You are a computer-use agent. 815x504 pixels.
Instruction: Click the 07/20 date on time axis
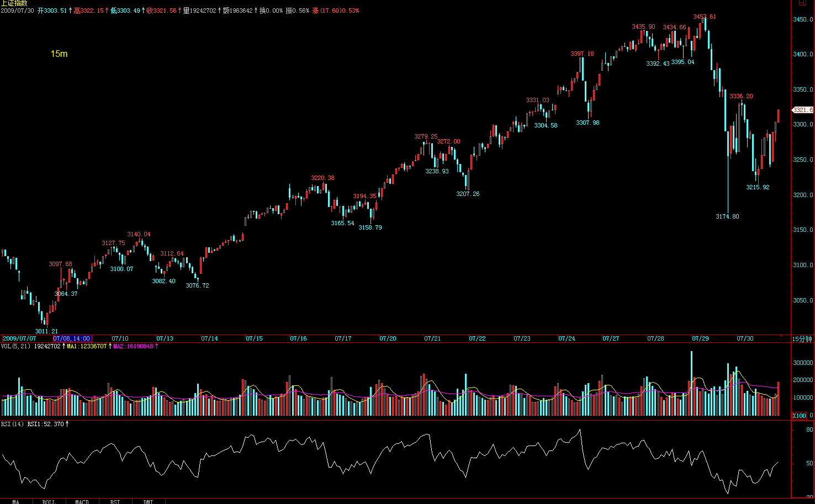coord(388,339)
